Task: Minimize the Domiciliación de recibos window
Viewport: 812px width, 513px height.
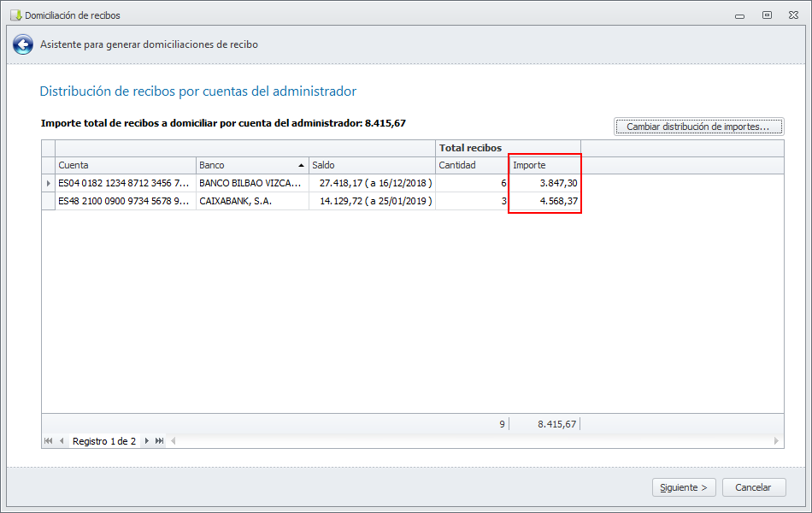Action: 739,15
